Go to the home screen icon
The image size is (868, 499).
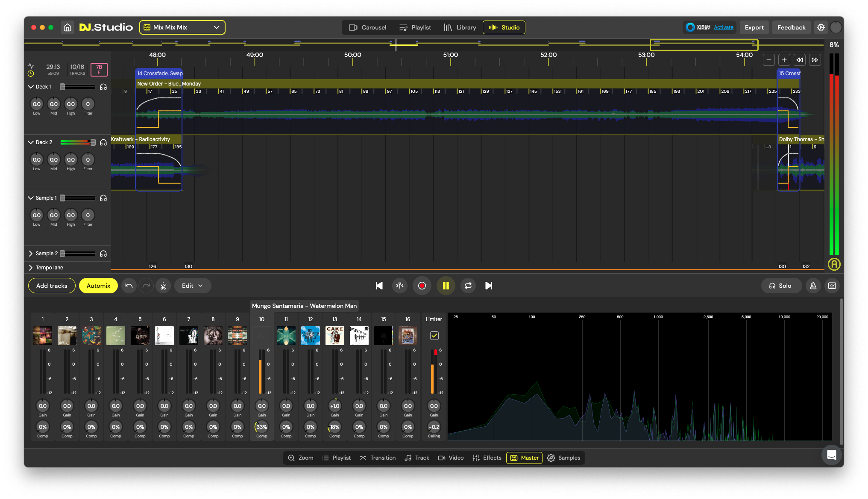click(x=67, y=27)
